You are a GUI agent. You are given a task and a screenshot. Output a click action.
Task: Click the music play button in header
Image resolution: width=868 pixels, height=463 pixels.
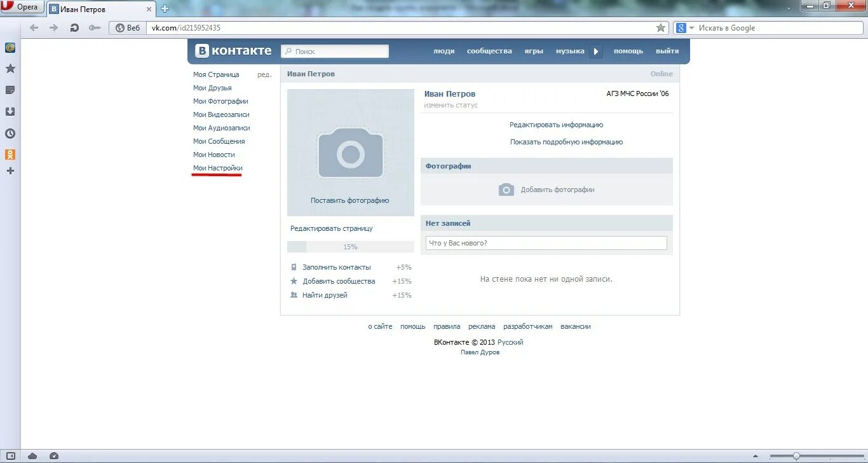pyautogui.click(x=595, y=52)
